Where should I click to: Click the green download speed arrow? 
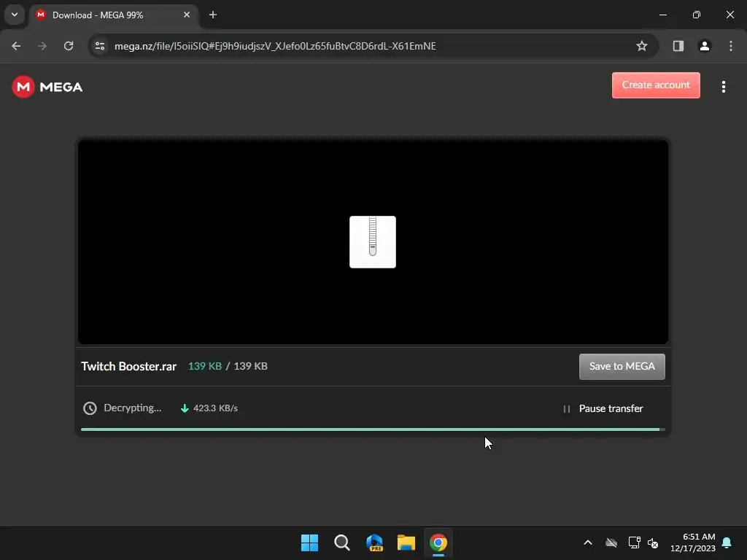[x=185, y=408]
